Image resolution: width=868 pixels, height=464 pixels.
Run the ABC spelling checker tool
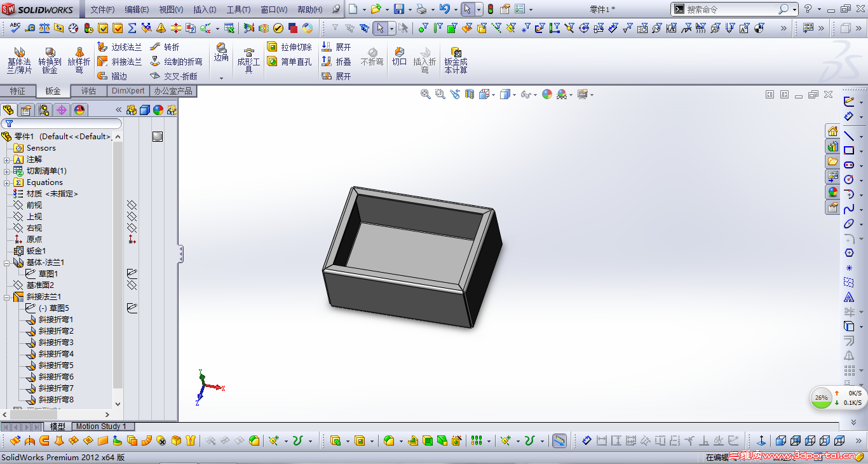15,28
